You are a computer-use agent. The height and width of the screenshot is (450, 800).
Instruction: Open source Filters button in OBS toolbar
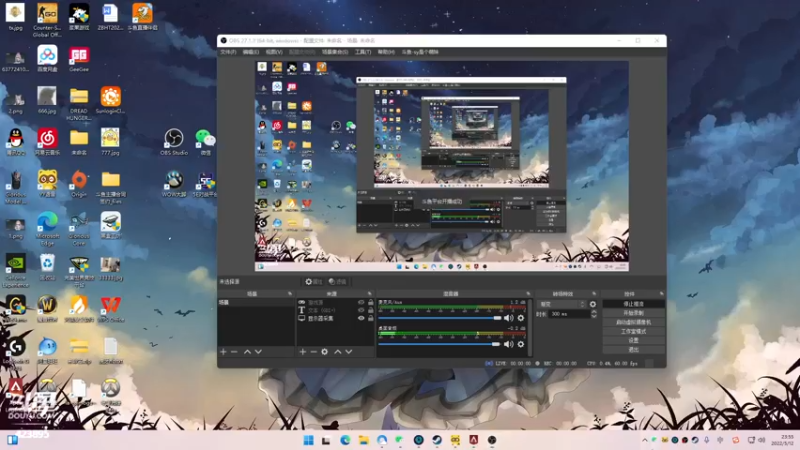338,282
